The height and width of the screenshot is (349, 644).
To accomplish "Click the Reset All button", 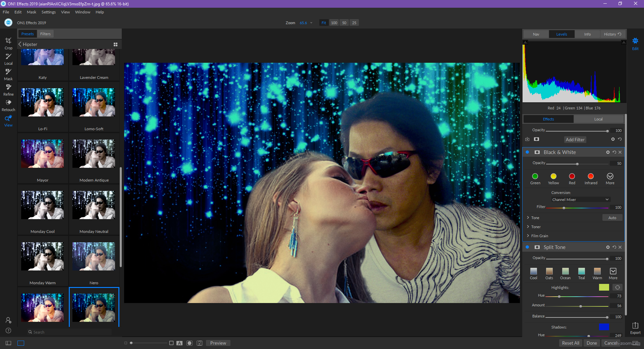I will coord(571,343).
